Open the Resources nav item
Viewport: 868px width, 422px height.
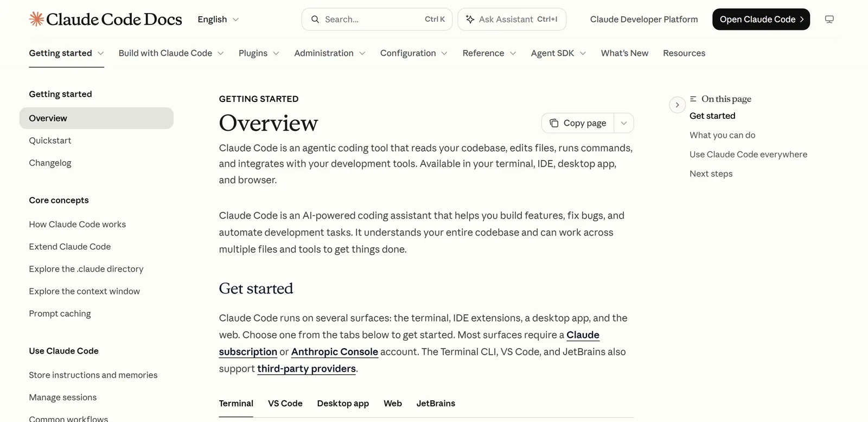pos(684,53)
